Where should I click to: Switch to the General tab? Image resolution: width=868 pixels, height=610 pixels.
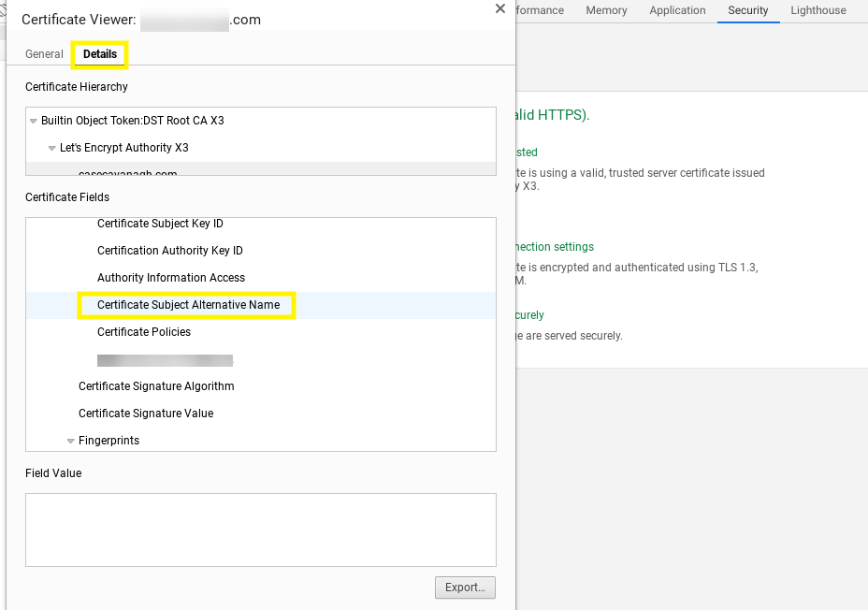coord(44,54)
